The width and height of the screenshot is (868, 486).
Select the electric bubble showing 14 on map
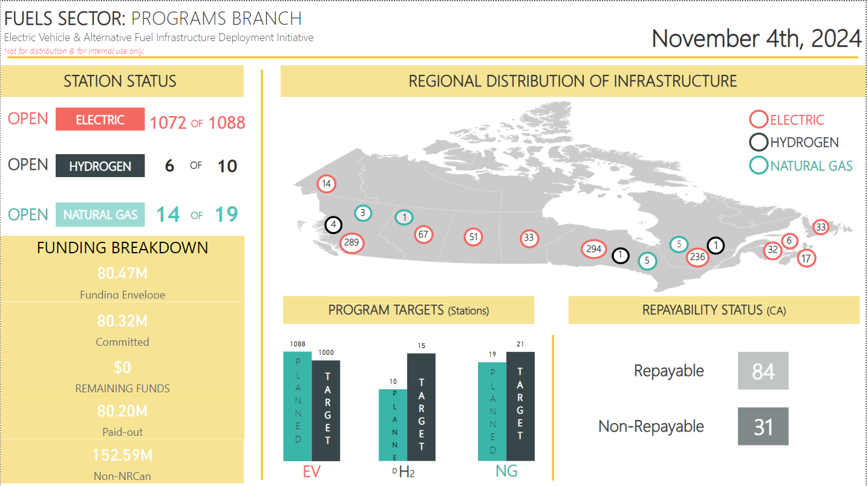point(327,184)
